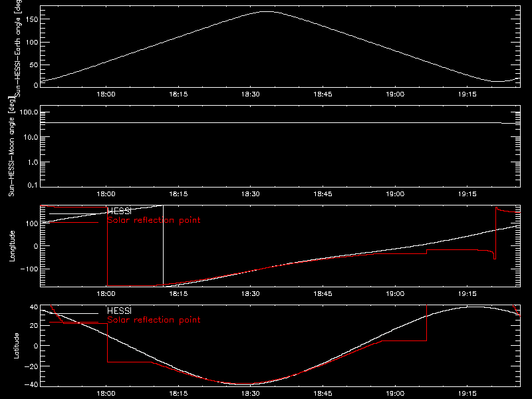Click the Latitude axis title
This screenshot has height=399, width=532.
click(16, 345)
